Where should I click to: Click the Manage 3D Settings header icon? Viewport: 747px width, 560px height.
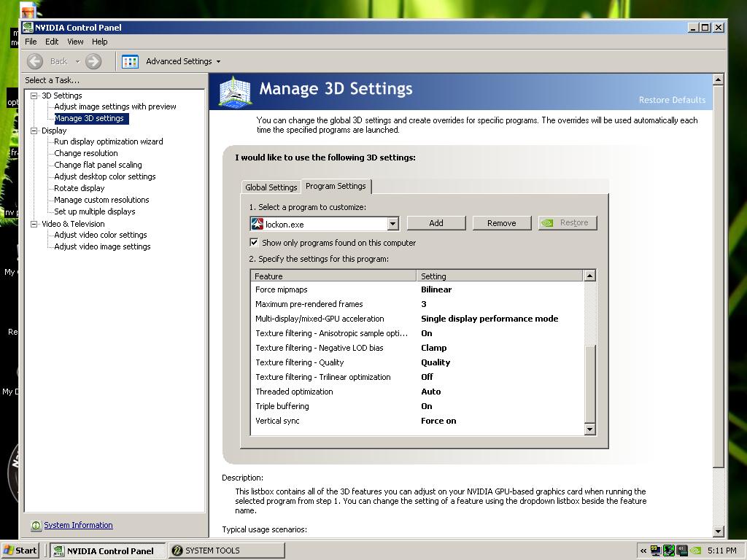point(235,91)
